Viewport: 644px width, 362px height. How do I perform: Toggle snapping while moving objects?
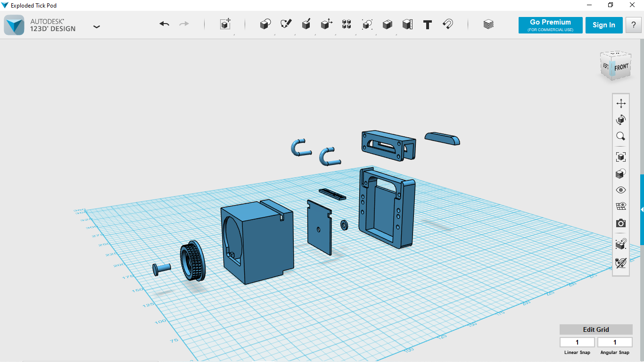[621, 244]
